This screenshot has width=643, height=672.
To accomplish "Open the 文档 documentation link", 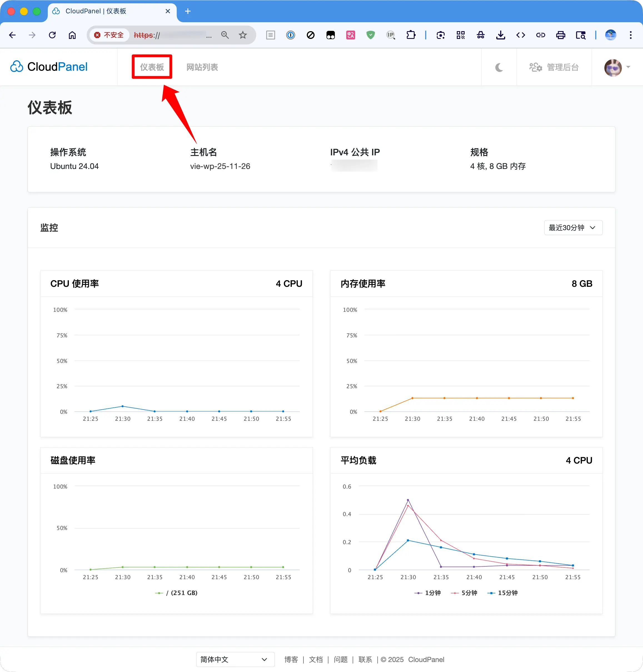I will pos(316,659).
